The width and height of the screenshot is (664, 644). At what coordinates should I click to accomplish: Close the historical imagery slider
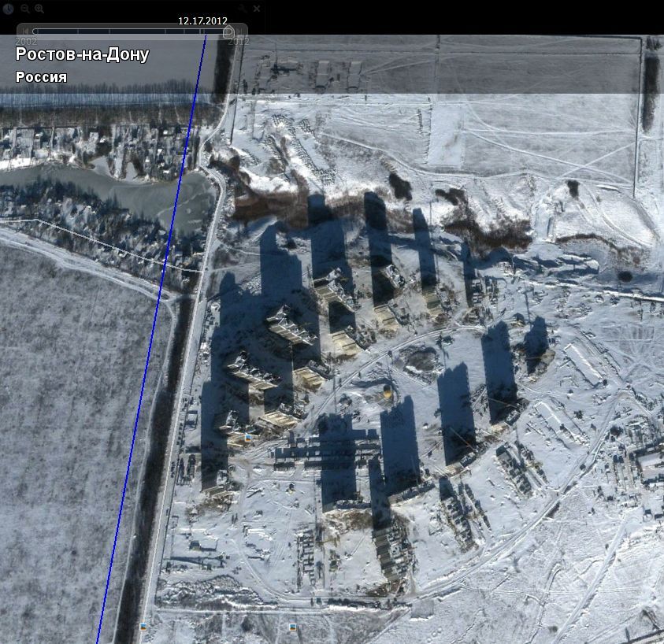pos(257,9)
